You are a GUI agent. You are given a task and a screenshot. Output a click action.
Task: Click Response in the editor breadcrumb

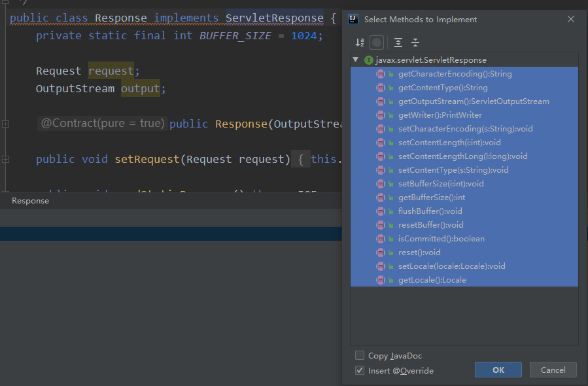coord(30,201)
